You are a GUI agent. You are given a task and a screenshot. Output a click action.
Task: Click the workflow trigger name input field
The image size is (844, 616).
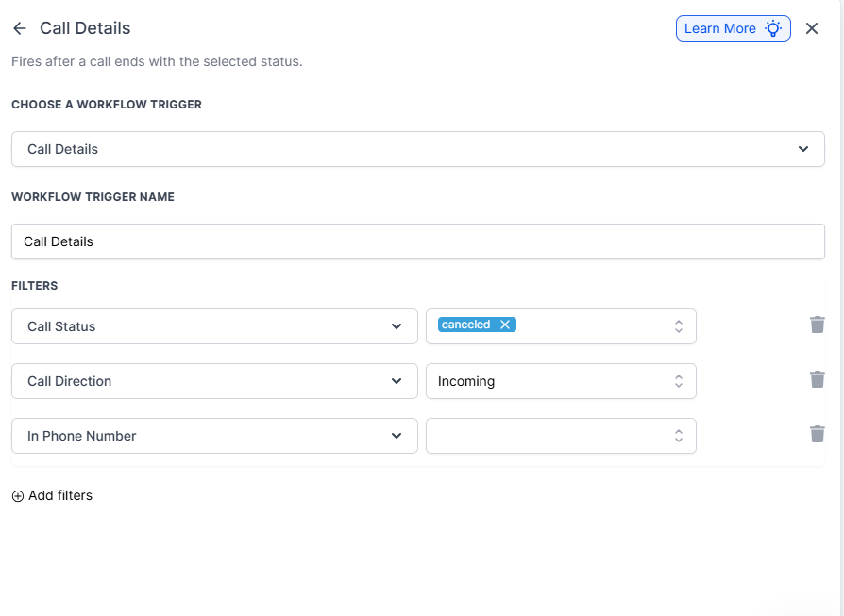point(417,241)
